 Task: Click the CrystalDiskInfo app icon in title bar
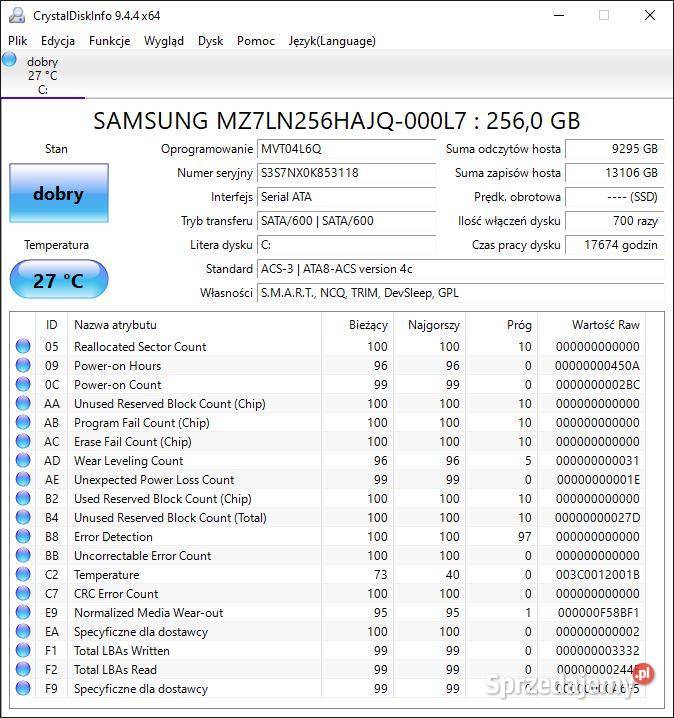(x=17, y=16)
